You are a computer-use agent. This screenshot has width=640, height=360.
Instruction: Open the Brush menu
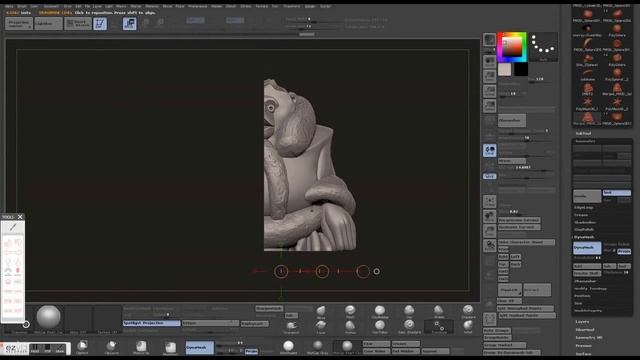[22, 6]
